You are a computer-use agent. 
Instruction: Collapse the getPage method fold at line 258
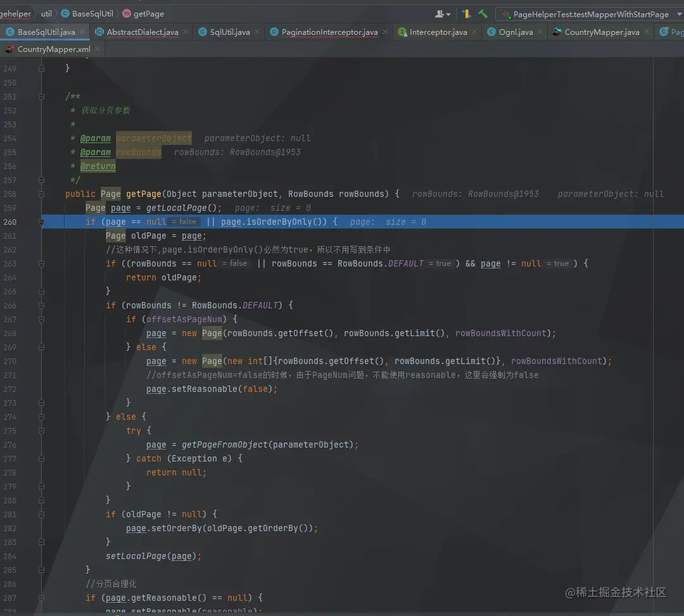coord(41,194)
